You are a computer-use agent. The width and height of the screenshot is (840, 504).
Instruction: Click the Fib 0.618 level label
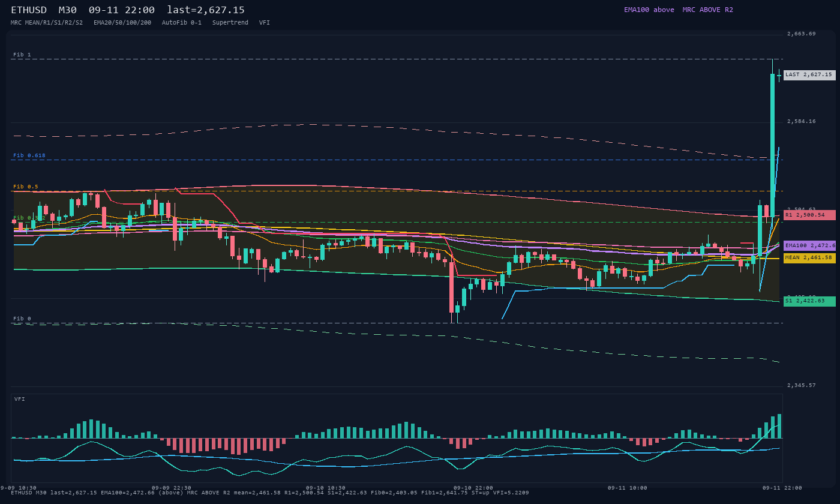click(29, 155)
